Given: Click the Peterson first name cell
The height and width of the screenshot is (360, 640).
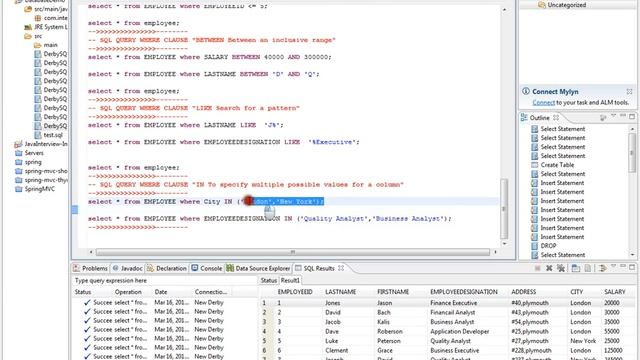Looking at the screenshot, I should click(x=389, y=341).
